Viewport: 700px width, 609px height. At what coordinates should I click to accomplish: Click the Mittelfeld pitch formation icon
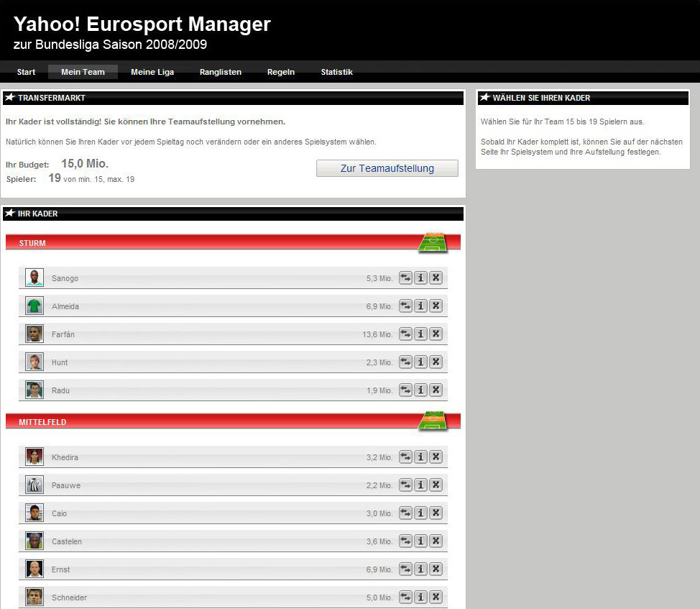pos(433,421)
